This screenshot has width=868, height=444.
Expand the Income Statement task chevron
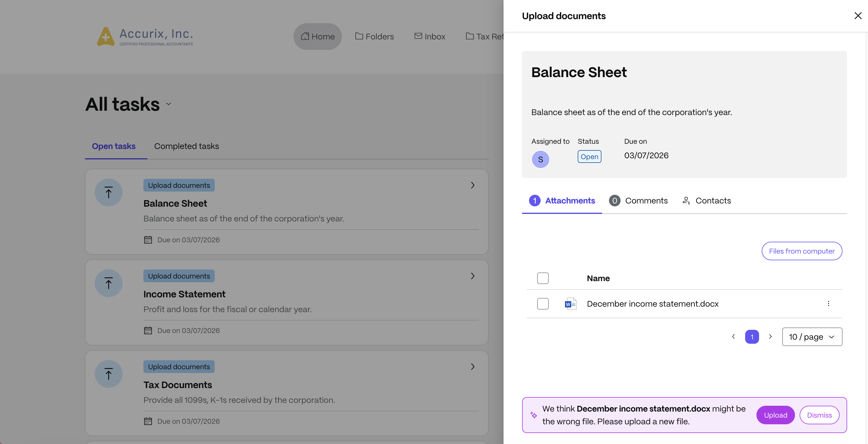tap(473, 276)
